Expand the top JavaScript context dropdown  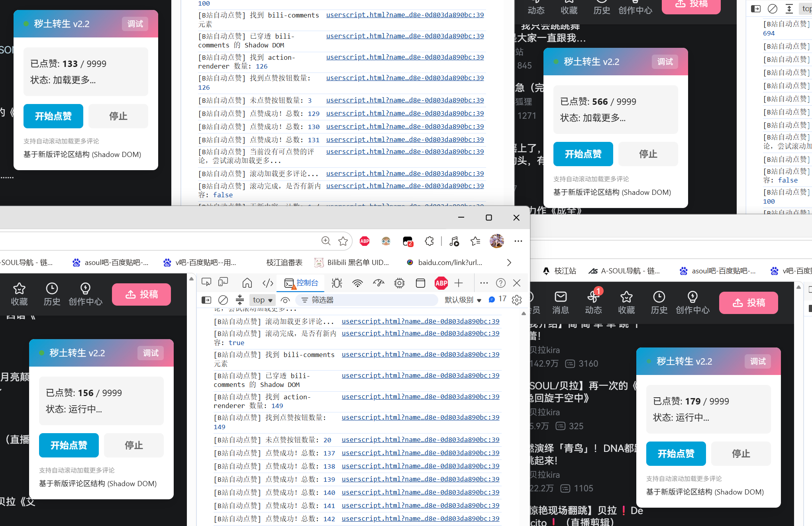click(263, 300)
